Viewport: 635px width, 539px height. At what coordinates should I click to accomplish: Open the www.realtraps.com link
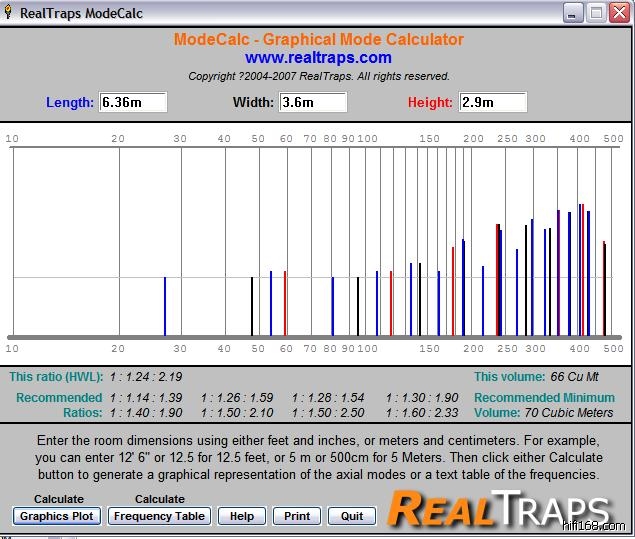(318, 58)
